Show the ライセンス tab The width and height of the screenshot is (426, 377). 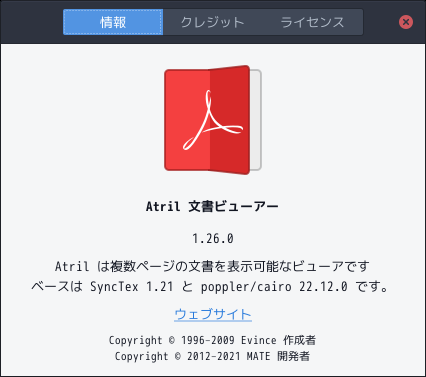313,22
